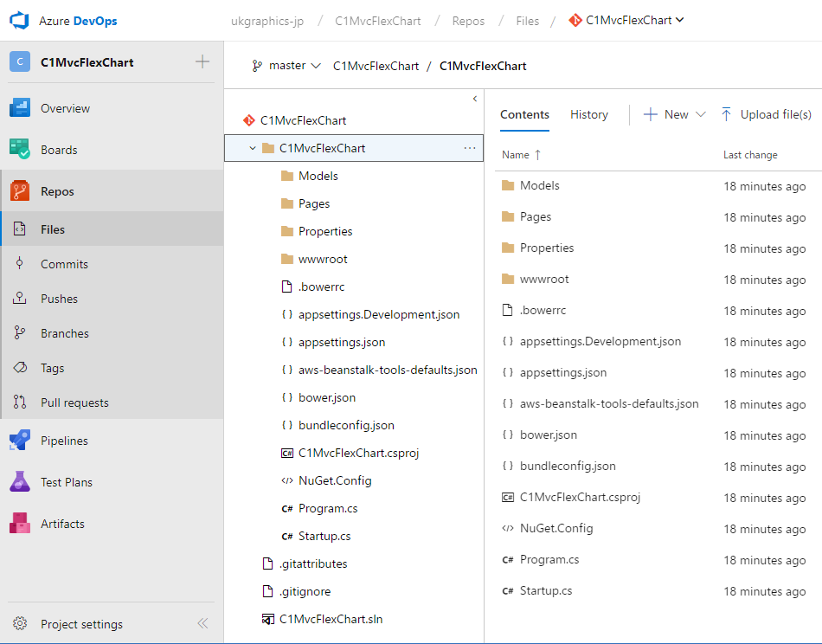
Task: Select Models folder in the file tree
Action: click(318, 177)
